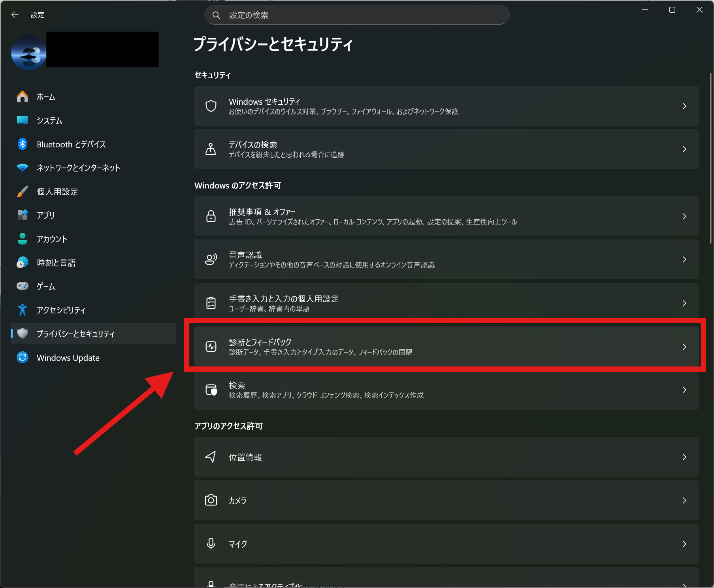Screen dimensions: 714x588
Task: Click the chevron on the カメラ row
Action: coord(684,500)
